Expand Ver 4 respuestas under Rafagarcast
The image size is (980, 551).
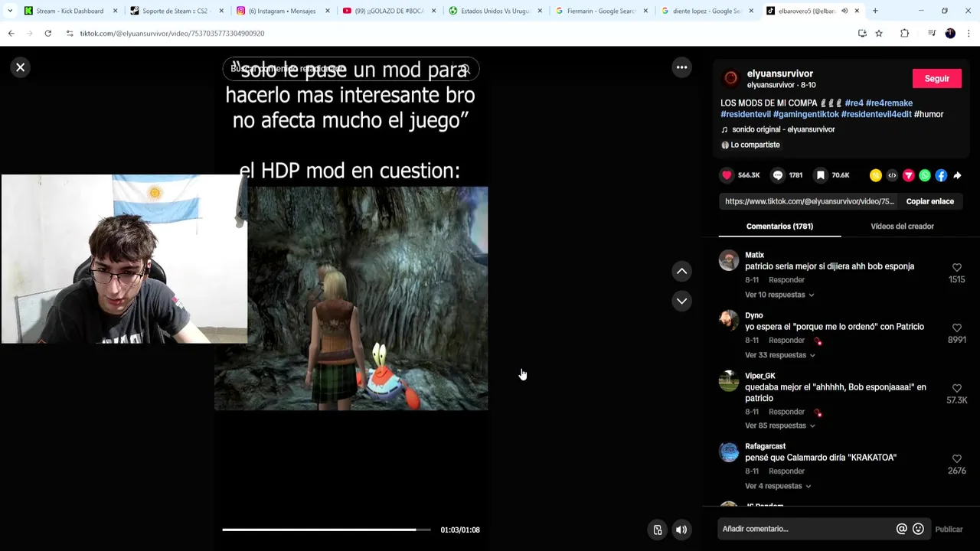778,486
